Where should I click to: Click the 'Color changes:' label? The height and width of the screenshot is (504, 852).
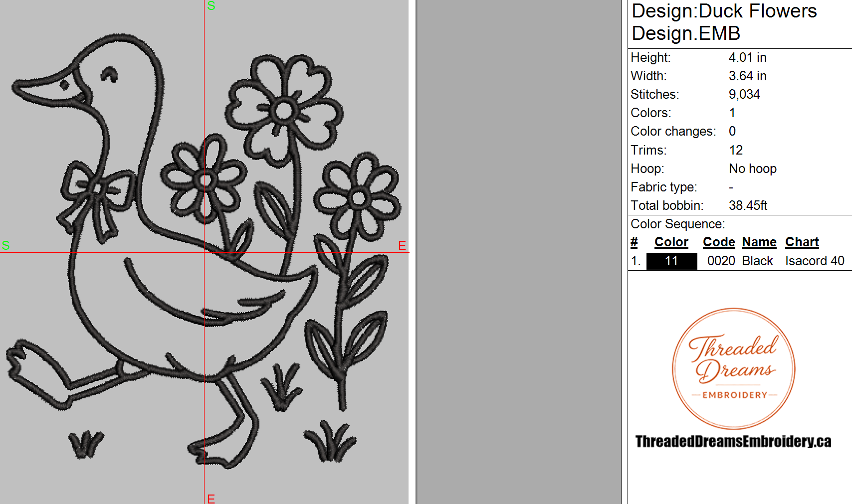[x=673, y=131]
